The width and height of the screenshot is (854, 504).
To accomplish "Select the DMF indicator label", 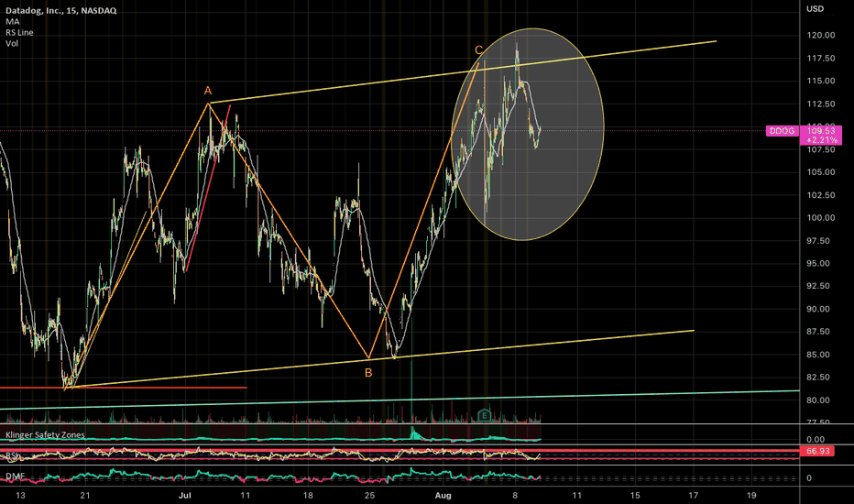I will (x=16, y=477).
